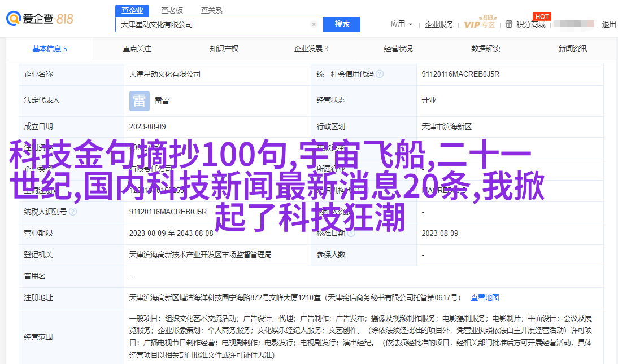This screenshot has height=364, width=618.
Task: Open the 新闻资讯 tab
Action: pos(573,49)
